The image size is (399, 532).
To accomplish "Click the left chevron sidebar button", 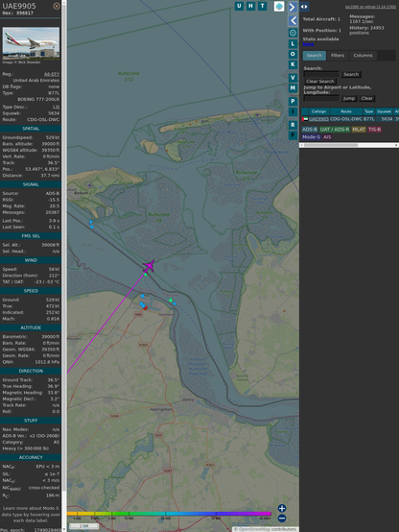I will 293,21.
